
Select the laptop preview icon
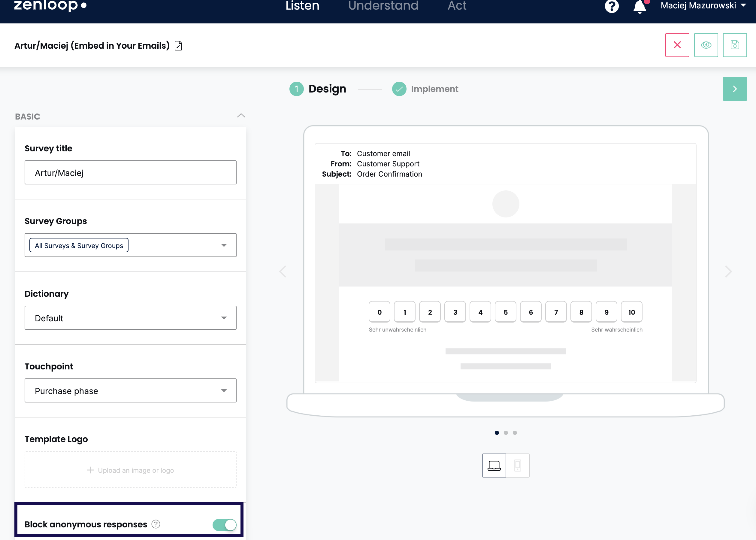click(494, 465)
